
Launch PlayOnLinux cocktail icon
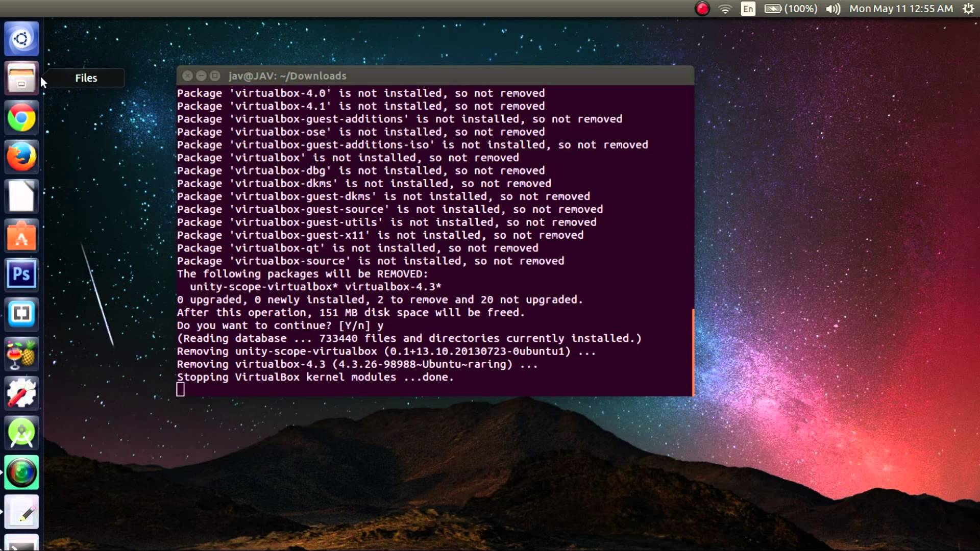point(21,354)
